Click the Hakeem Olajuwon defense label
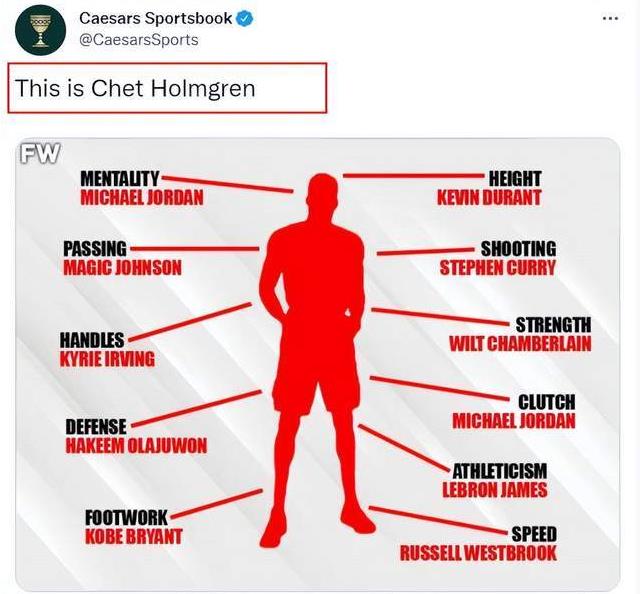 click(136, 437)
